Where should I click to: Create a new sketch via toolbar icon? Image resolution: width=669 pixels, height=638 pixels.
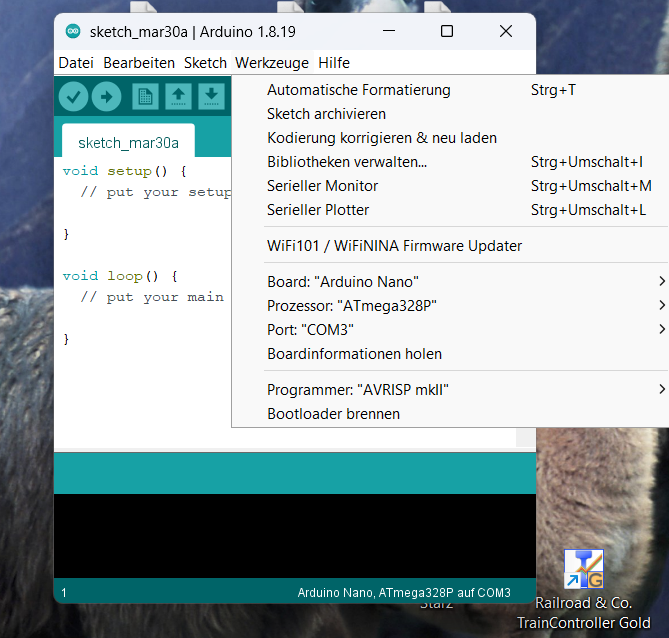point(145,96)
